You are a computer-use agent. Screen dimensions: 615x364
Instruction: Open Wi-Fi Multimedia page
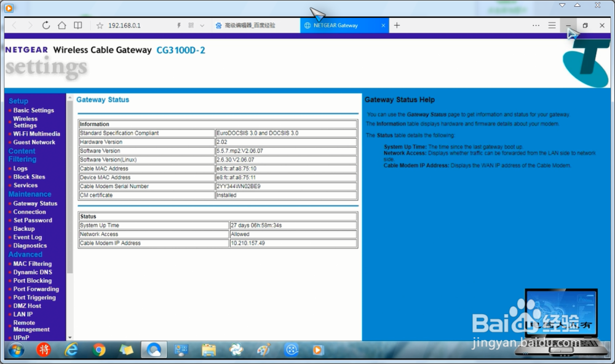coord(36,134)
